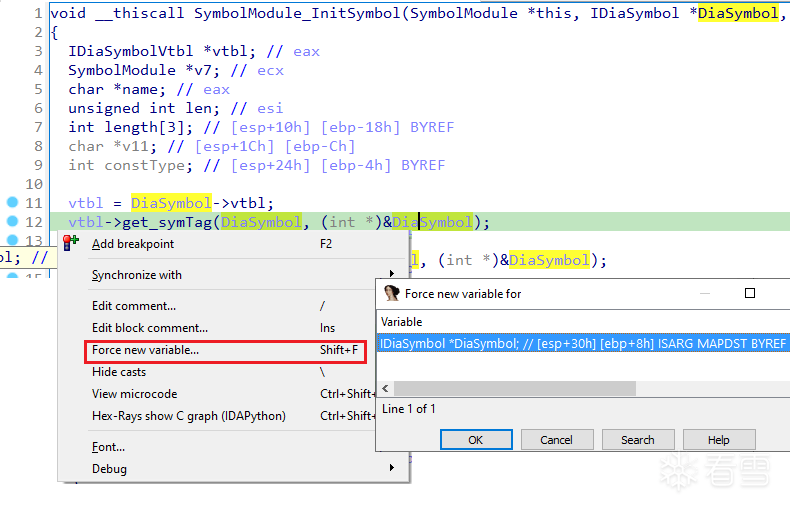Select IDiaSymbol *DiaSymbol variable row

pos(583,344)
